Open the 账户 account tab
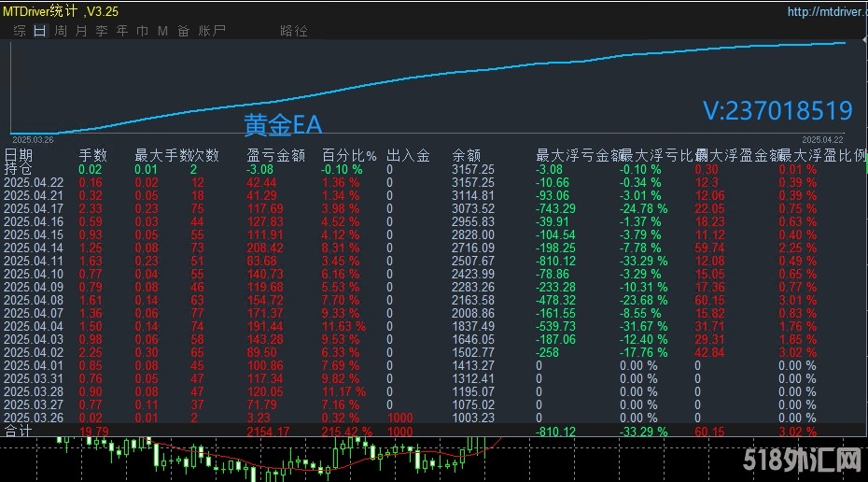The image size is (868, 482). click(x=213, y=31)
